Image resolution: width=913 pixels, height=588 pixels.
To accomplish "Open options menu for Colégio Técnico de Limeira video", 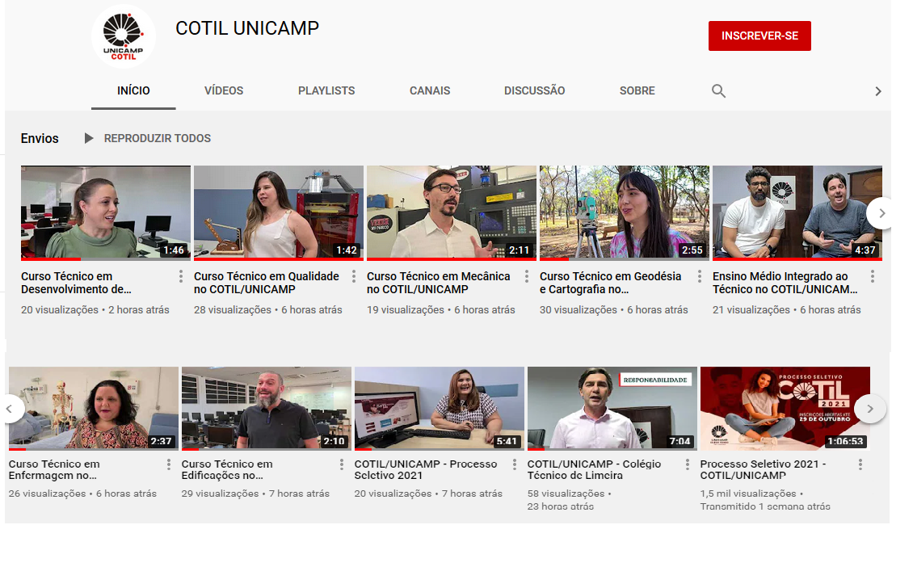I will (688, 464).
